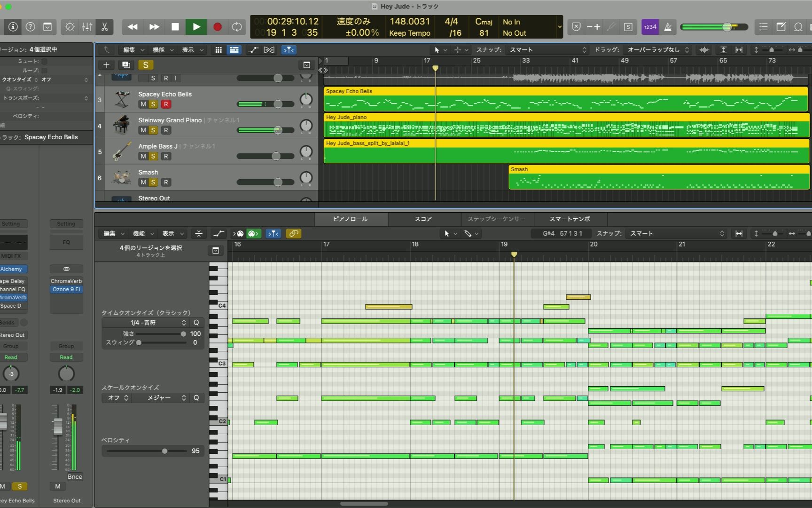Switch to the ピアノロール tab
Image resolution: width=812 pixels, height=508 pixels.
click(x=351, y=219)
